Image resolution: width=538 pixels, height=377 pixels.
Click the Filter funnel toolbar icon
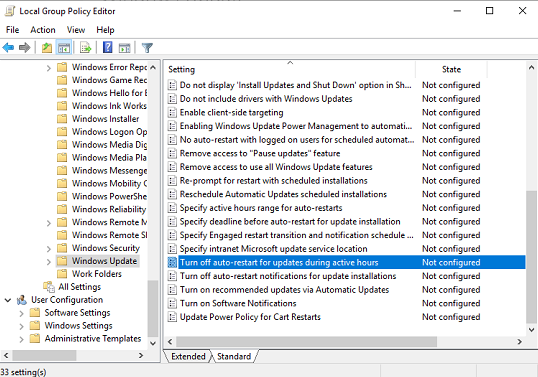tap(147, 47)
